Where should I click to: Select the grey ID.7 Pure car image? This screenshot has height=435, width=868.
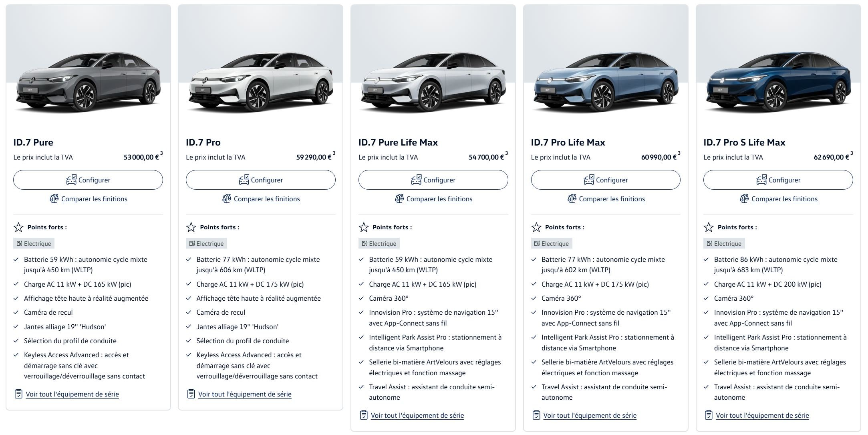(88, 82)
